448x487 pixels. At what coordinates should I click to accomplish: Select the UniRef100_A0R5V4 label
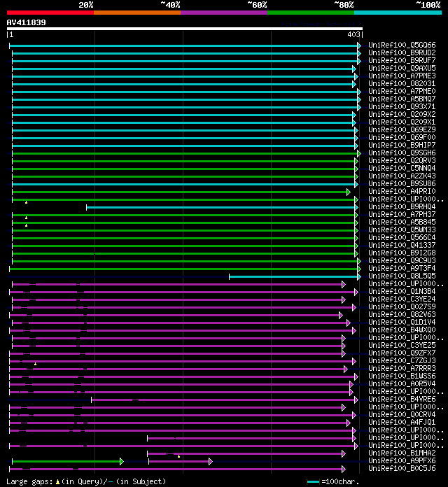pyautogui.click(x=402, y=383)
